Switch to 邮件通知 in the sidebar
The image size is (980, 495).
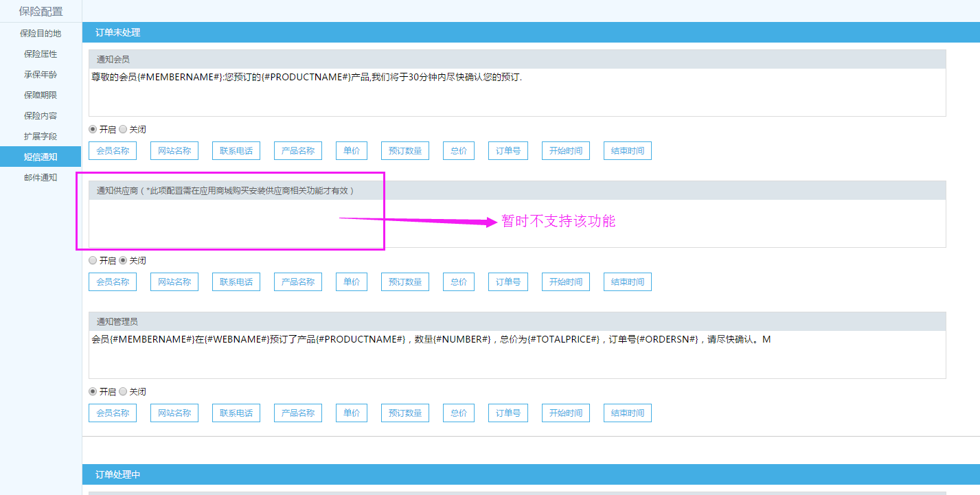click(x=41, y=177)
